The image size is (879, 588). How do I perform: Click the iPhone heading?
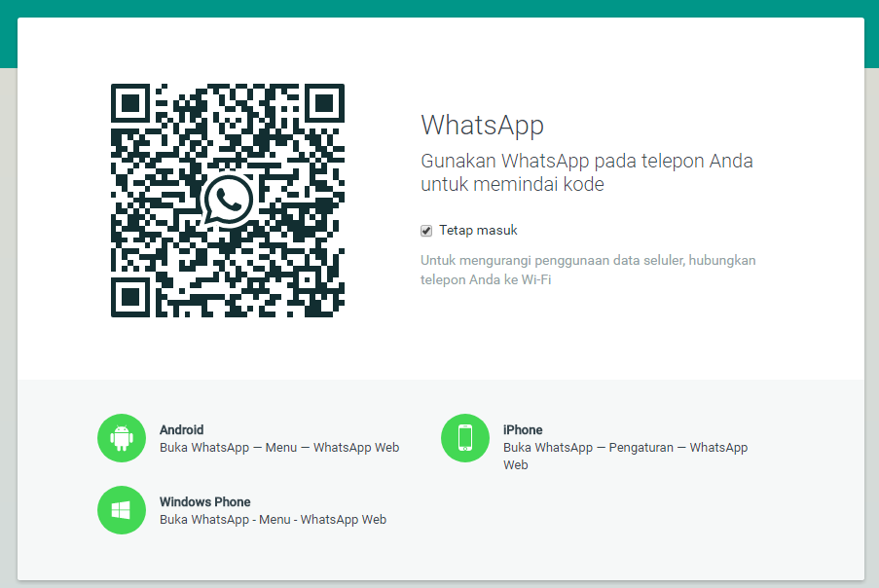coord(523,430)
